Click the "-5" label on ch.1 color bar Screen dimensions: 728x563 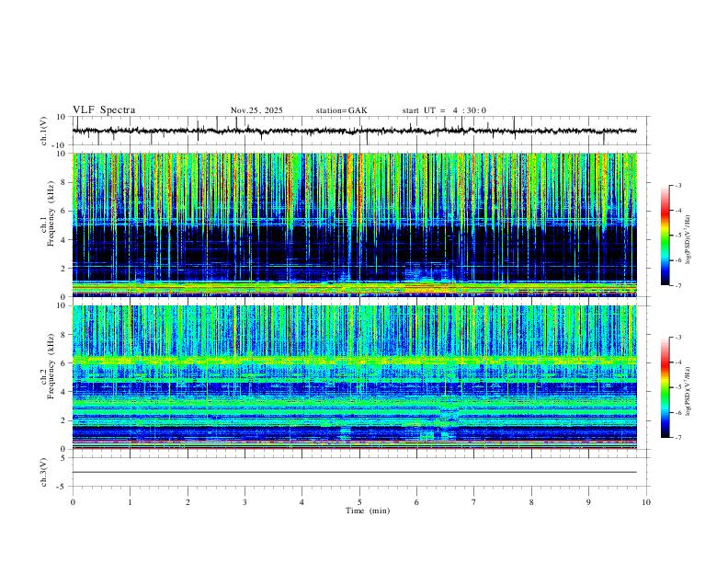(x=678, y=236)
